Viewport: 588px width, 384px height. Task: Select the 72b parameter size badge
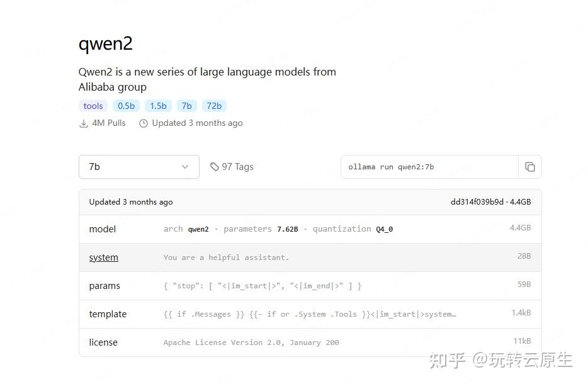[x=214, y=105]
